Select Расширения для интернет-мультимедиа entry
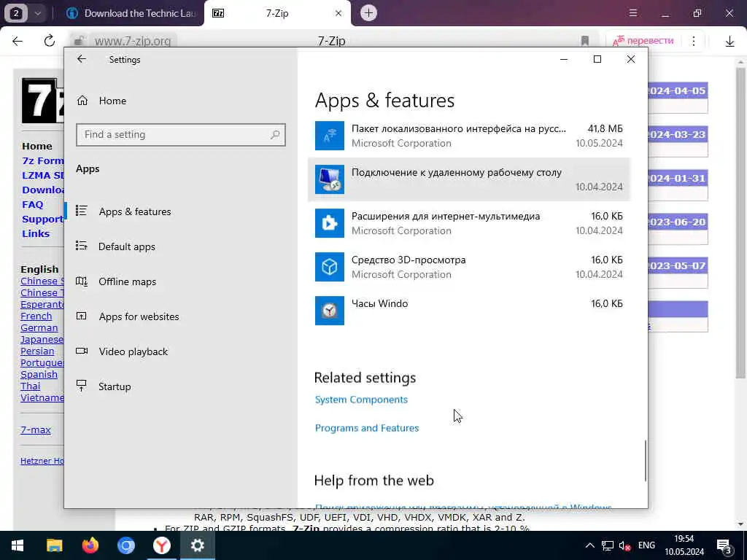The width and height of the screenshot is (747, 560). 469,223
